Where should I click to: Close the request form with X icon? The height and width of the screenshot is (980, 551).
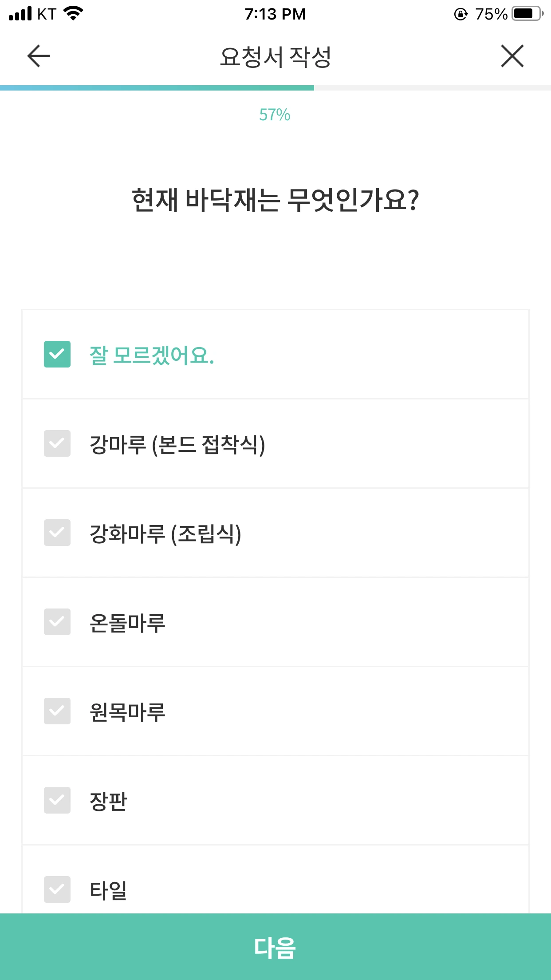click(x=512, y=56)
